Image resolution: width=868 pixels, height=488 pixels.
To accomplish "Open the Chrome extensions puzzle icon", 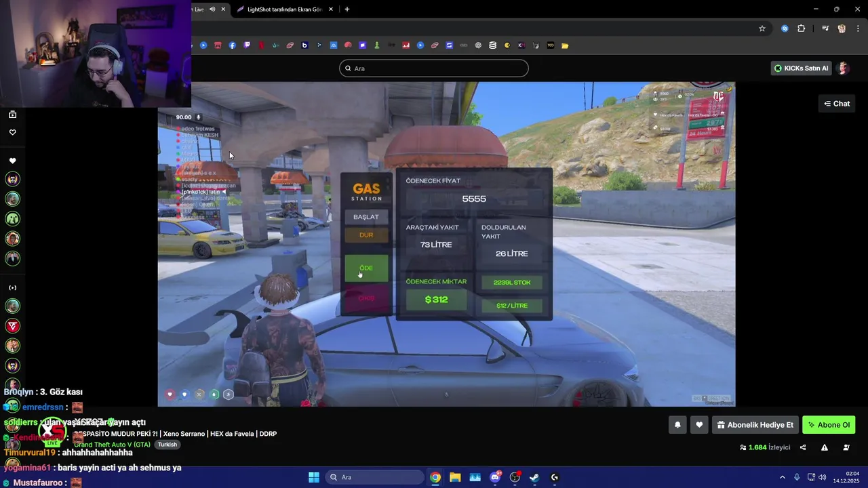I will point(801,28).
